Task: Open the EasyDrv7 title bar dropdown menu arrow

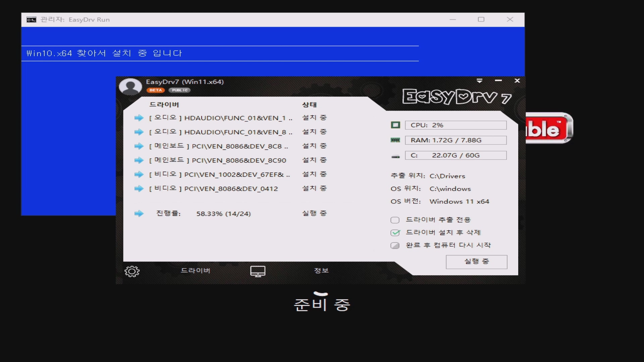Action: pos(479,81)
